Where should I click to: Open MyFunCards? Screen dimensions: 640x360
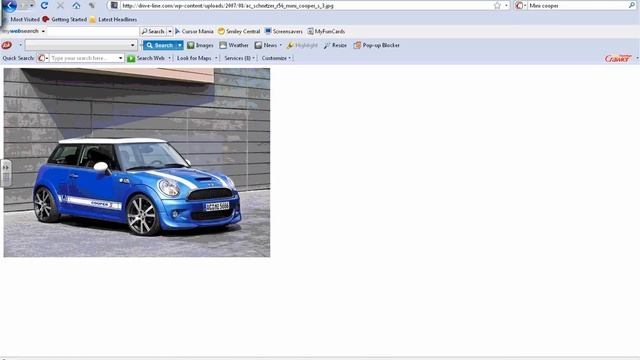click(x=326, y=31)
